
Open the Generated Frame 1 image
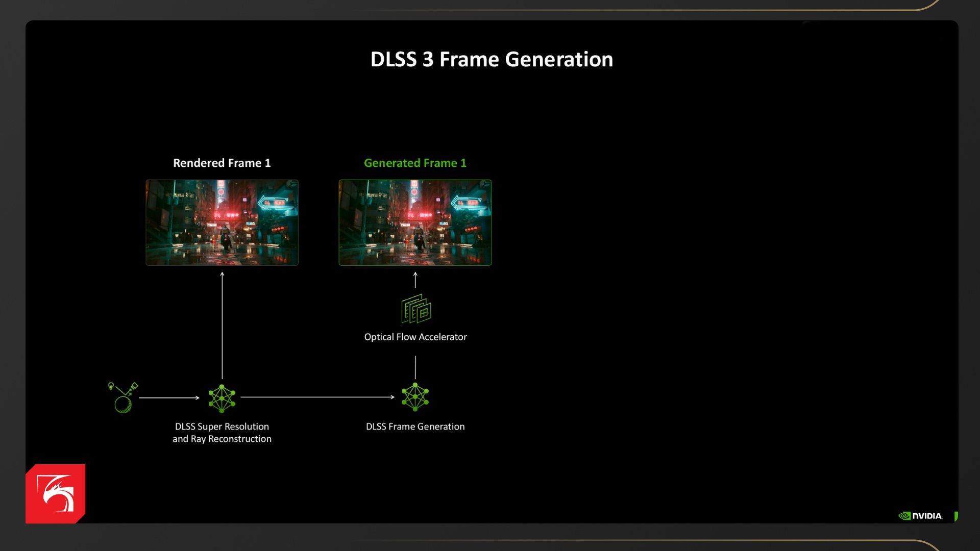click(415, 222)
